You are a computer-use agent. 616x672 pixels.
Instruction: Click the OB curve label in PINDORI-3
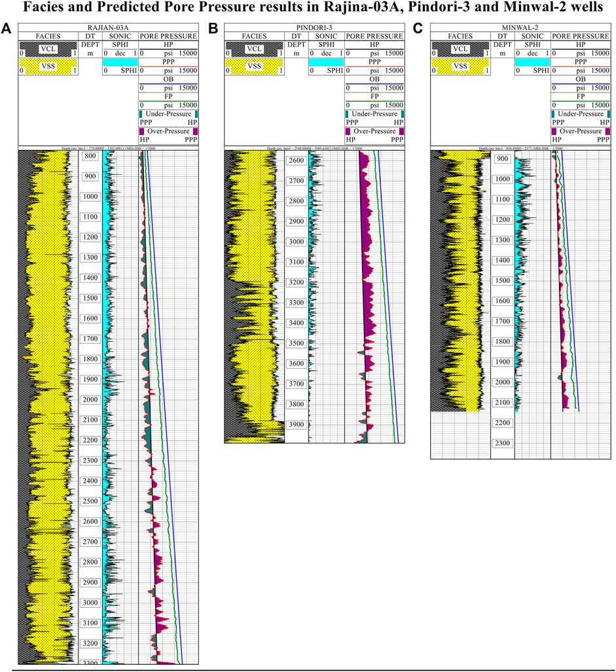[x=374, y=79]
